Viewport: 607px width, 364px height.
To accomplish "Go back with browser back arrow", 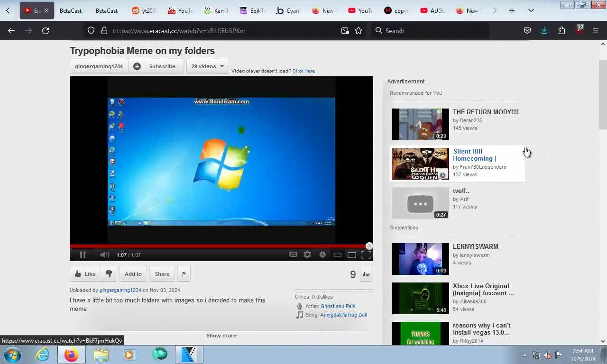I will pyautogui.click(x=11, y=30).
